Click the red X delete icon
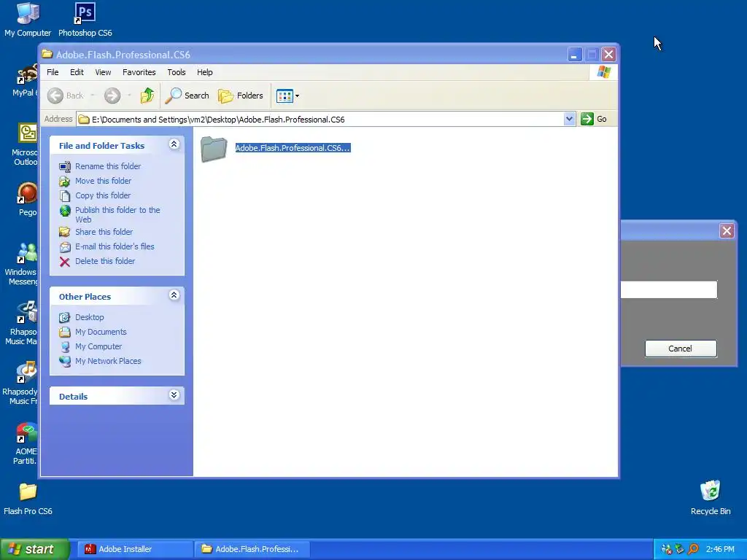The image size is (747, 560). 65,262
